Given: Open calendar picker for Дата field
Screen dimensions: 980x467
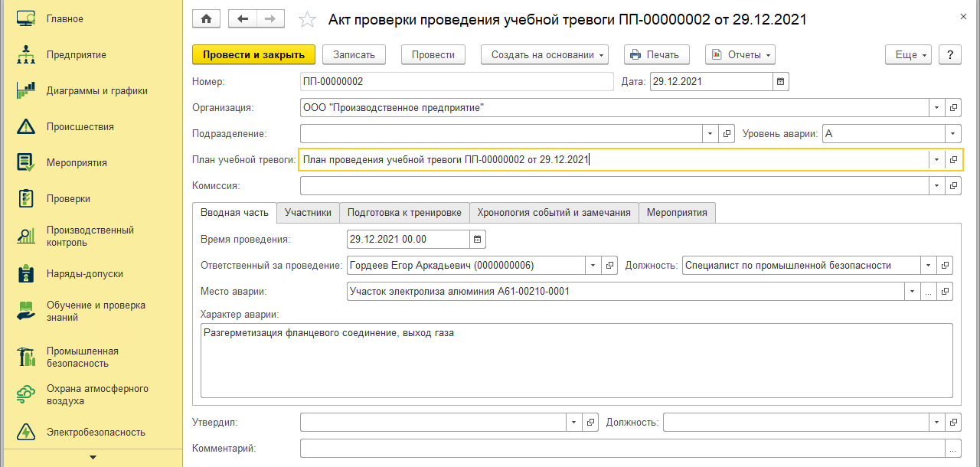Looking at the screenshot, I should [x=780, y=81].
